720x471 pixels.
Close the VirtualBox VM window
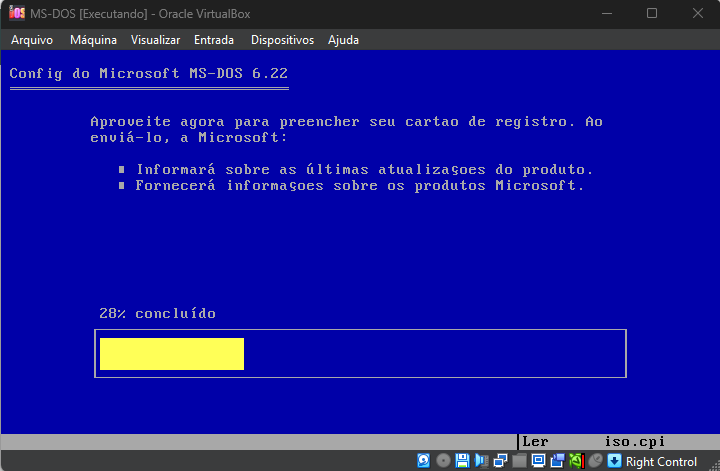pyautogui.click(x=698, y=13)
